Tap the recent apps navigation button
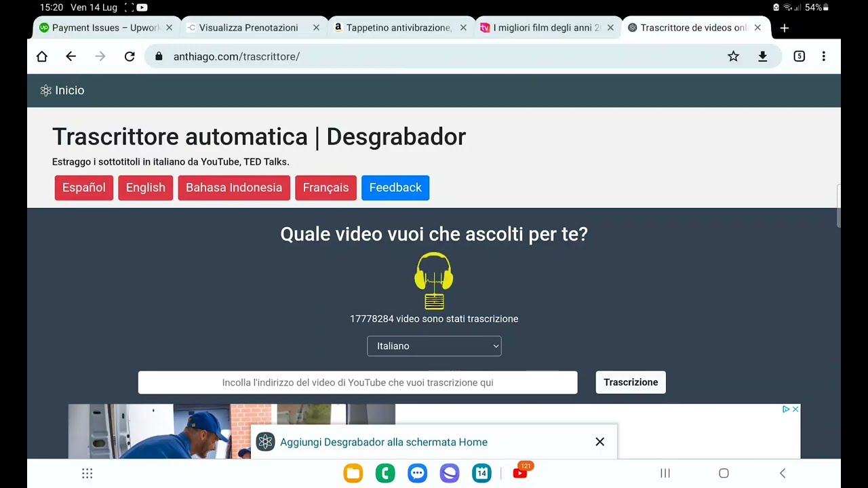Viewport: 868px width, 488px height. [665, 473]
